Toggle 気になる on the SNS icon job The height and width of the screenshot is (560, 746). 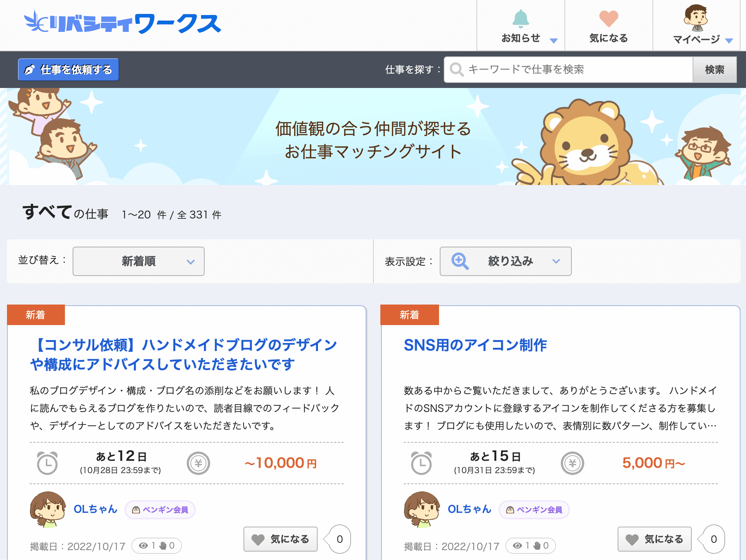[654, 539]
